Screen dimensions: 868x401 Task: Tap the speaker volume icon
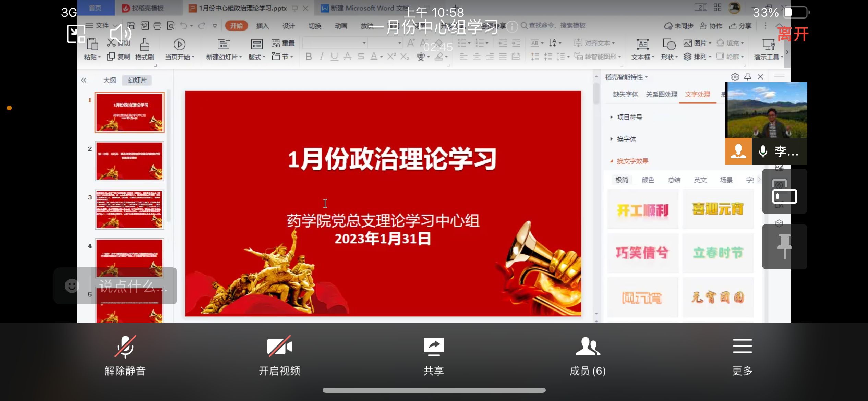coord(121,34)
